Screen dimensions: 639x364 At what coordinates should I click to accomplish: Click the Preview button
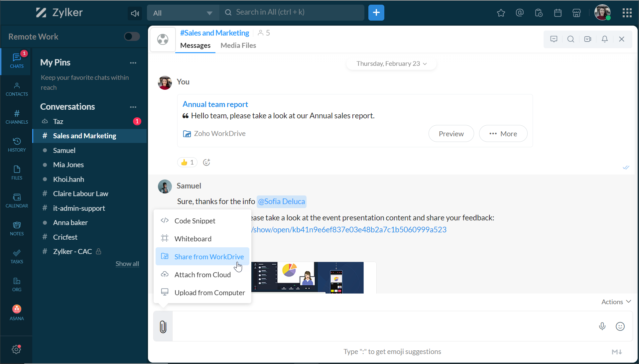point(451,134)
